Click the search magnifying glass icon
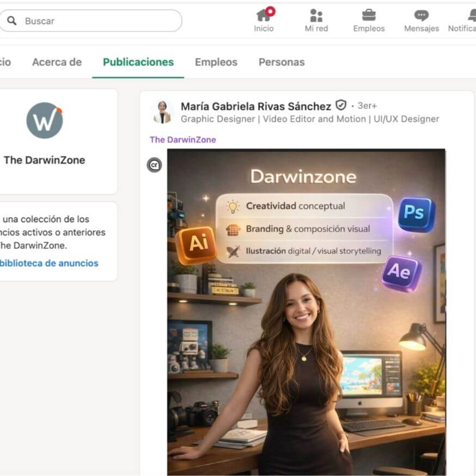This screenshot has height=476, width=476. pos(12,21)
